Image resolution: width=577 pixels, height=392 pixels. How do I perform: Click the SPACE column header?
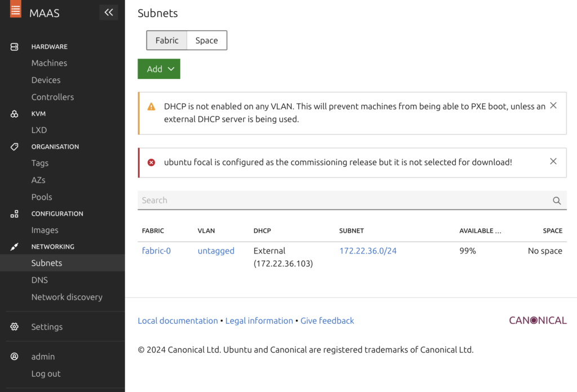[552, 230]
